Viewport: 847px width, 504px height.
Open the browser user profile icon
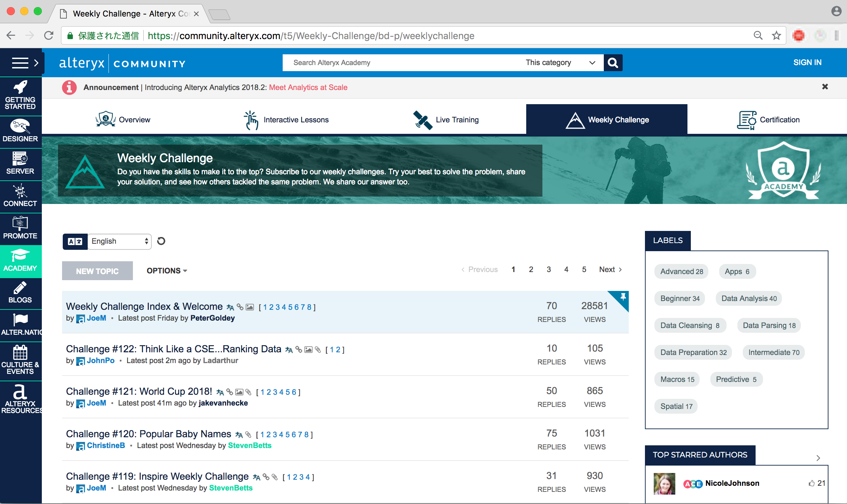click(x=836, y=11)
